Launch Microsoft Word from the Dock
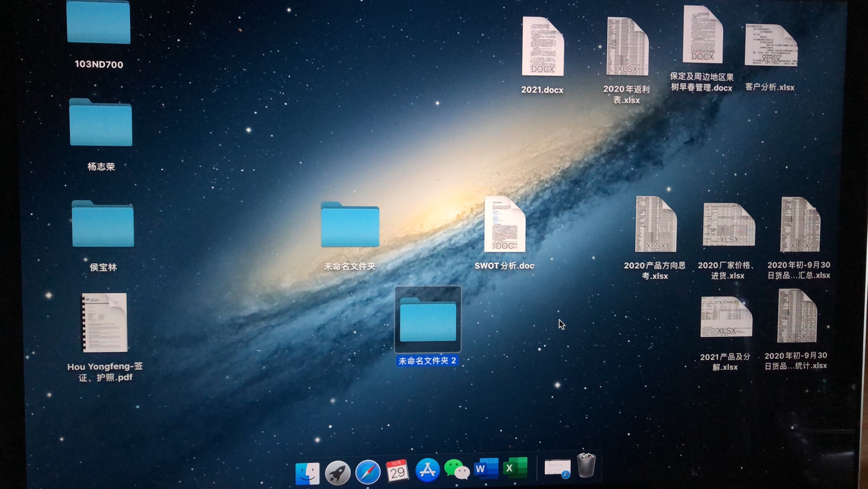This screenshot has height=489, width=868. click(486, 468)
